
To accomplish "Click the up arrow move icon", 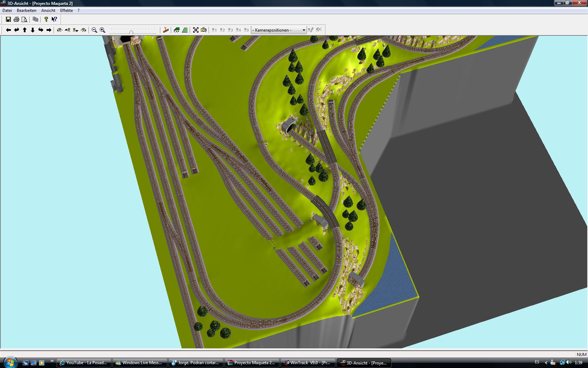I will coord(24,30).
